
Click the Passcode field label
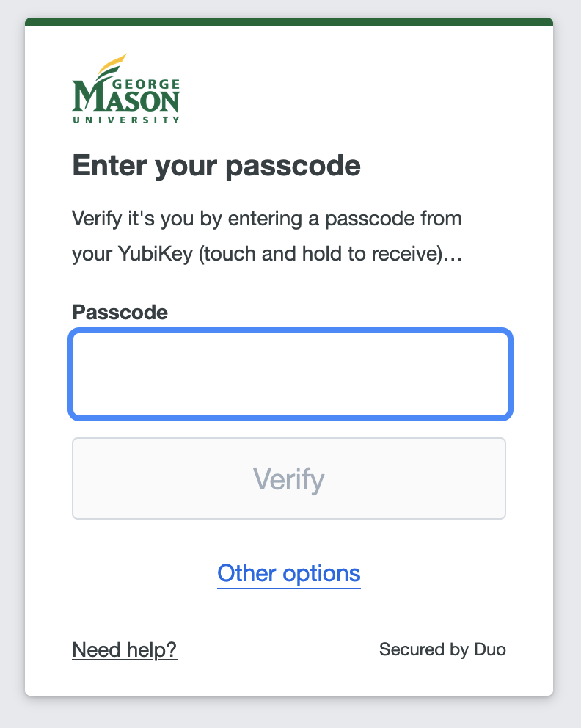(x=120, y=313)
